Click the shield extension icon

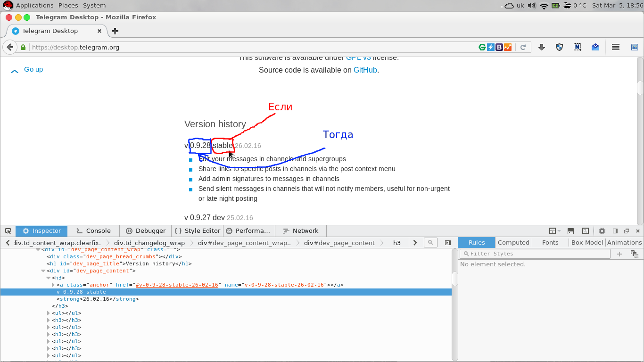tap(560, 47)
